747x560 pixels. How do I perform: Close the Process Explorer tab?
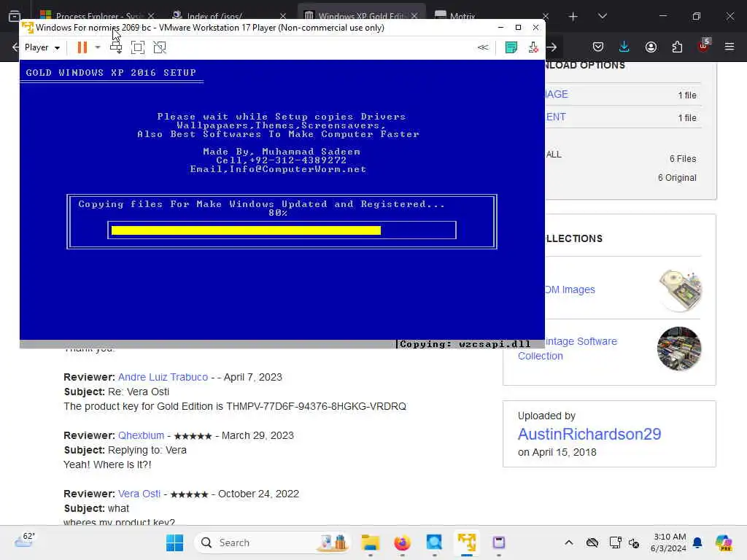[151, 16]
